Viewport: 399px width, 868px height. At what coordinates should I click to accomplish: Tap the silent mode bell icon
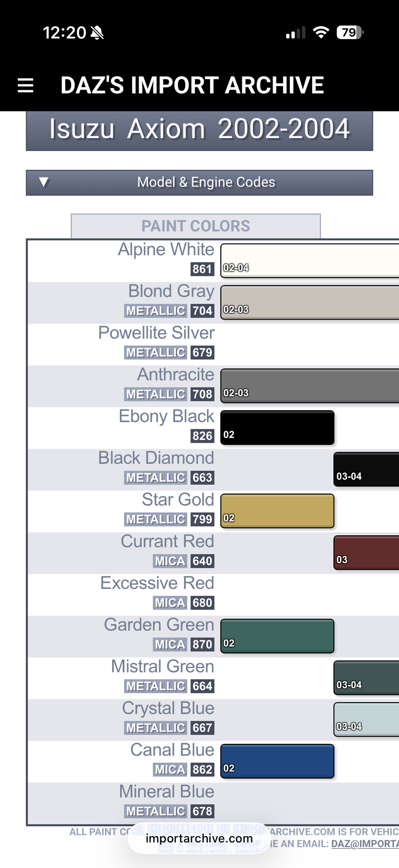[x=97, y=33]
